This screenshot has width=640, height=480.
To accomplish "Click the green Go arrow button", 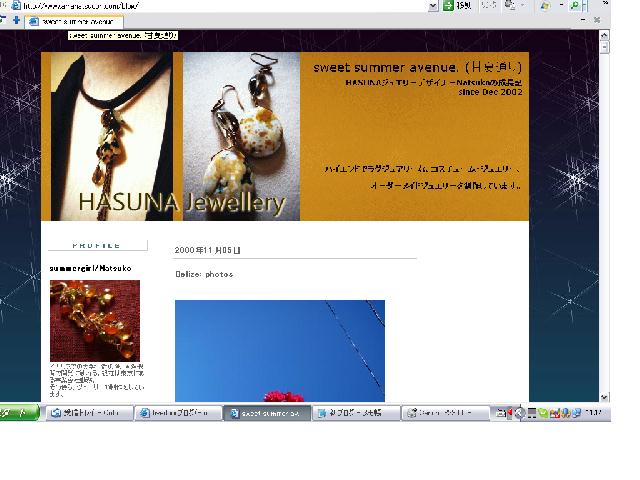I will (449, 5).
